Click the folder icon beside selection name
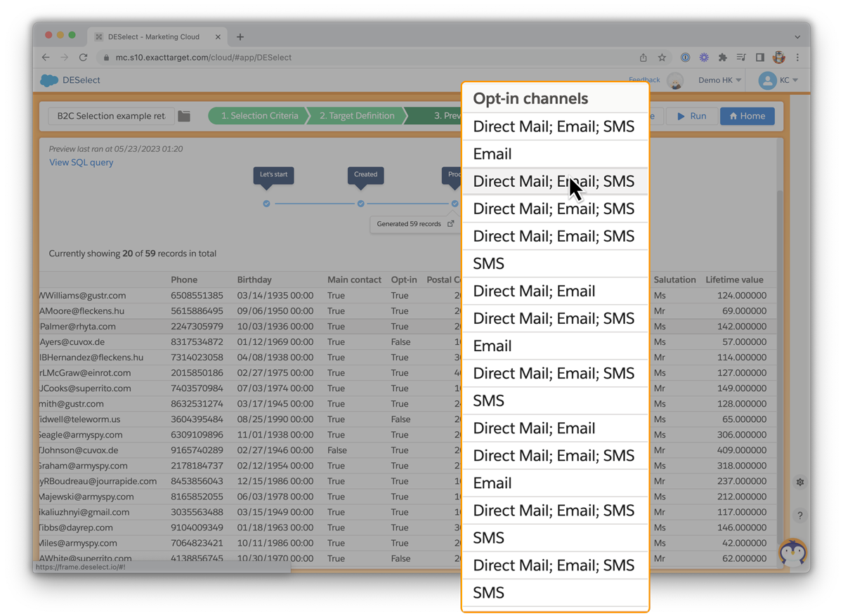 point(184,116)
